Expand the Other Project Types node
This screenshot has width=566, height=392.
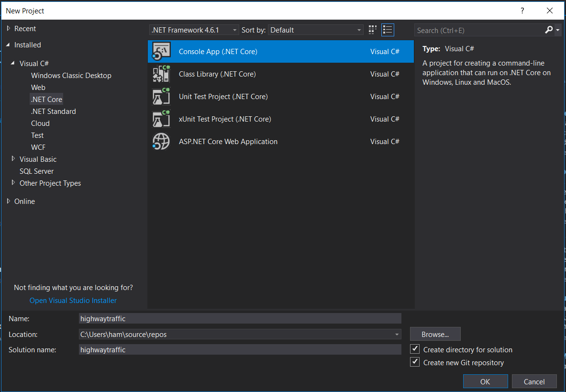coord(13,183)
